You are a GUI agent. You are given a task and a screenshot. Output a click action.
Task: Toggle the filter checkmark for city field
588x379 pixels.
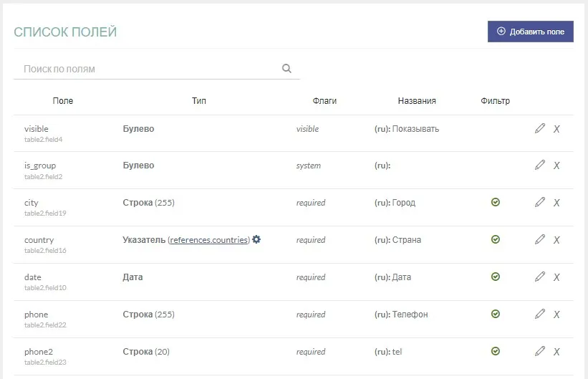(496, 203)
